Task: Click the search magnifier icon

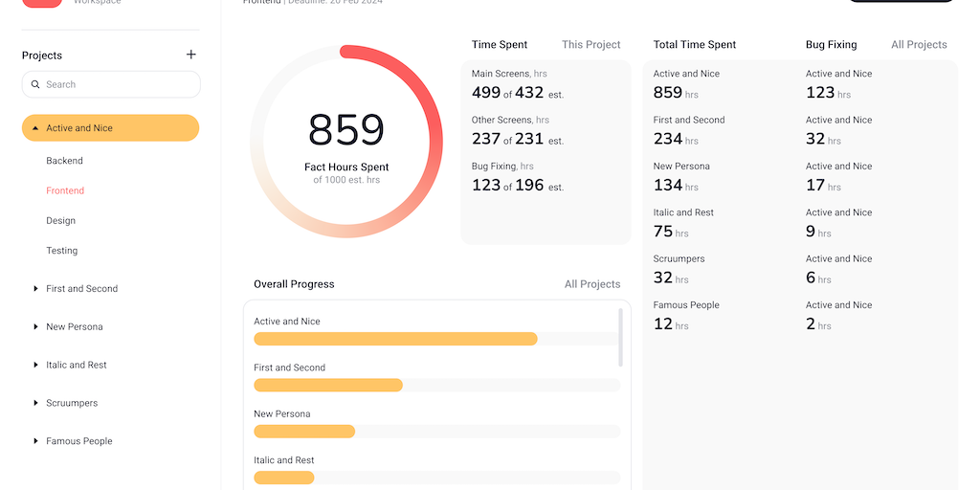Action: 35,84
